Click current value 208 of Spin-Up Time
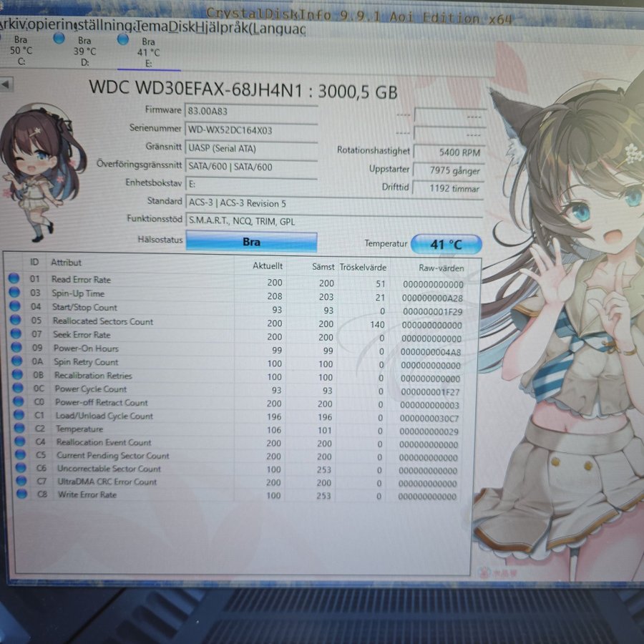Screen dimensions: 644x644 point(275,296)
